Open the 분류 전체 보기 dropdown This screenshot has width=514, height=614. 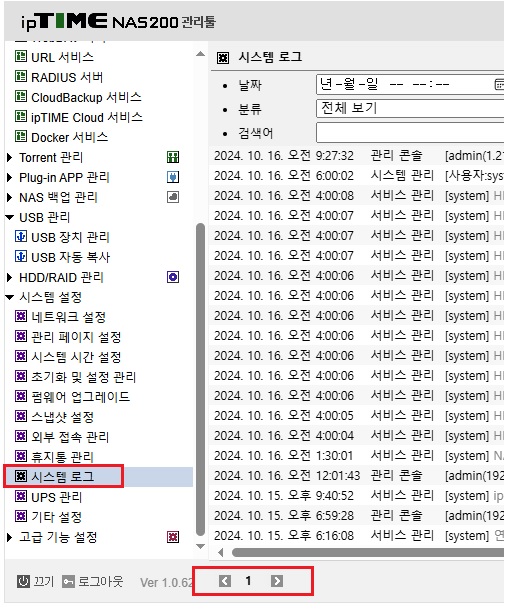[x=410, y=108]
